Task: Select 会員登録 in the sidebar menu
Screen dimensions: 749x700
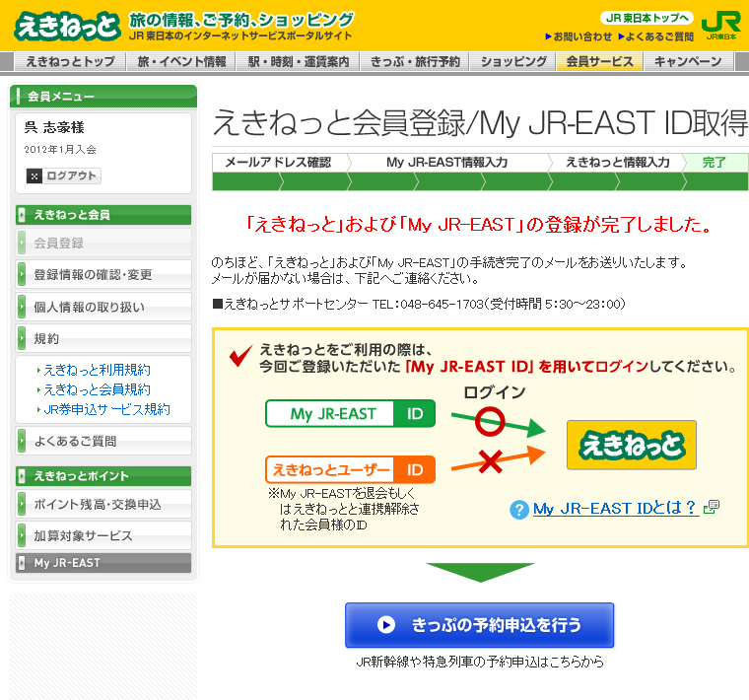Action: [103, 243]
